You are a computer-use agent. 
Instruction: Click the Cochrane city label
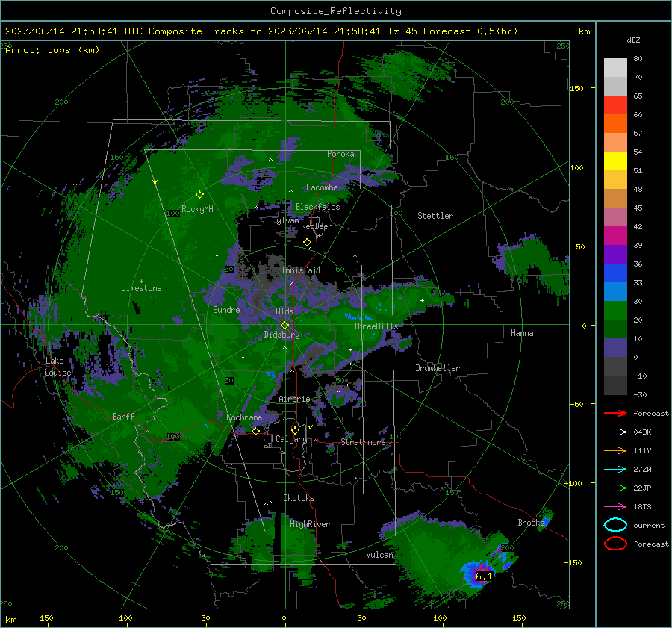point(244,417)
